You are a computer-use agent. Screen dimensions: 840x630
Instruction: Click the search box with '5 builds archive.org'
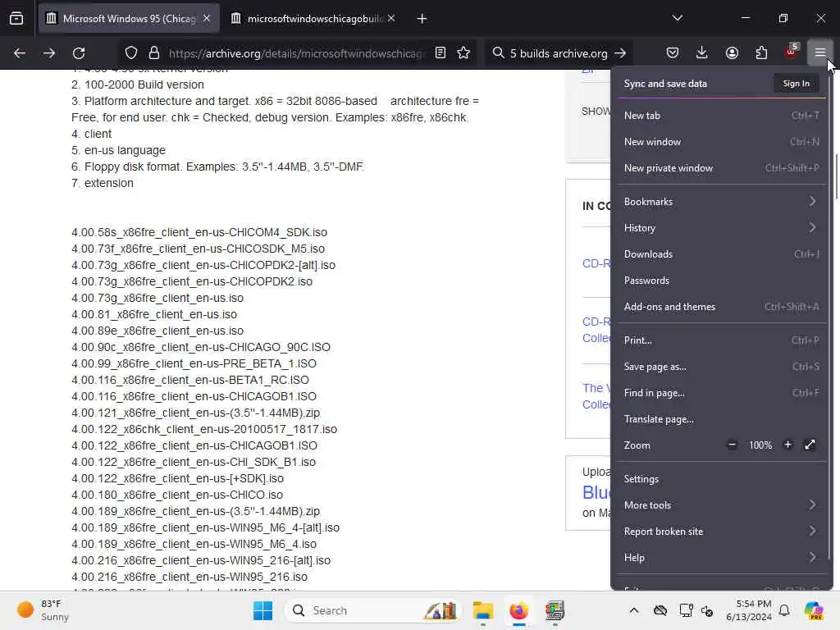(558, 53)
